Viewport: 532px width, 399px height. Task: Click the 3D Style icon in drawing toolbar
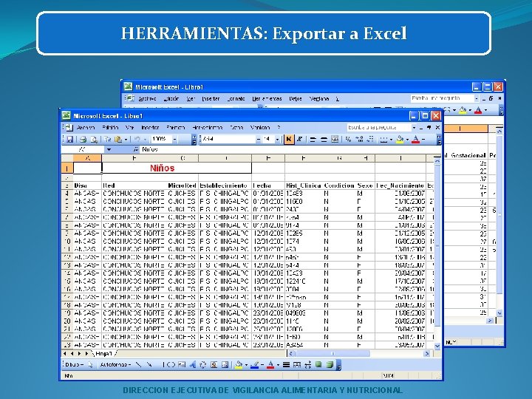point(330,365)
